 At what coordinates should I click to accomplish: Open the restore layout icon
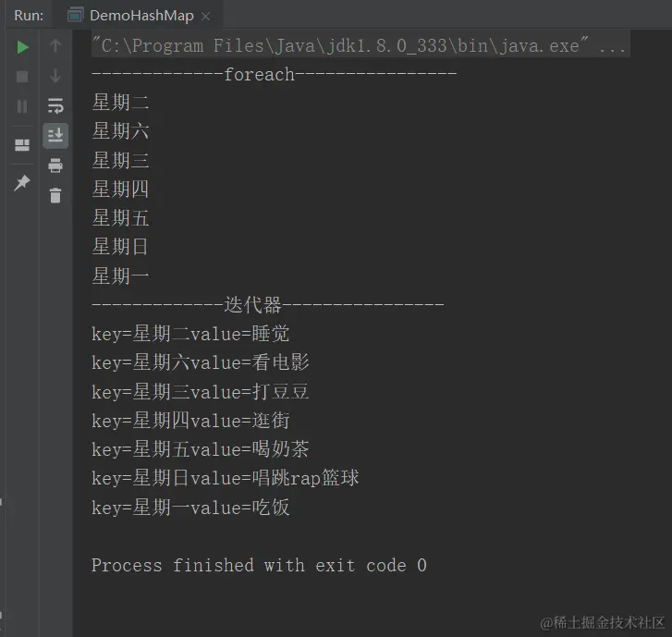tap(22, 145)
